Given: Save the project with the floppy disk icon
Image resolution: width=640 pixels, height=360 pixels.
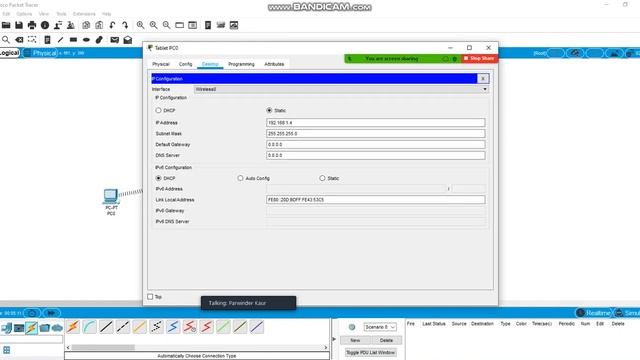Looking at the screenshot, I should pyautogui.click(x=19, y=25).
